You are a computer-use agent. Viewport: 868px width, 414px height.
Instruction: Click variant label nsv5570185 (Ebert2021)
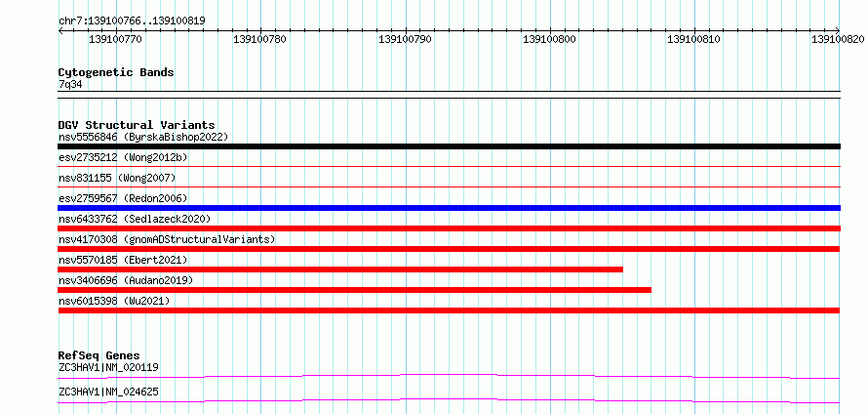tap(123, 260)
